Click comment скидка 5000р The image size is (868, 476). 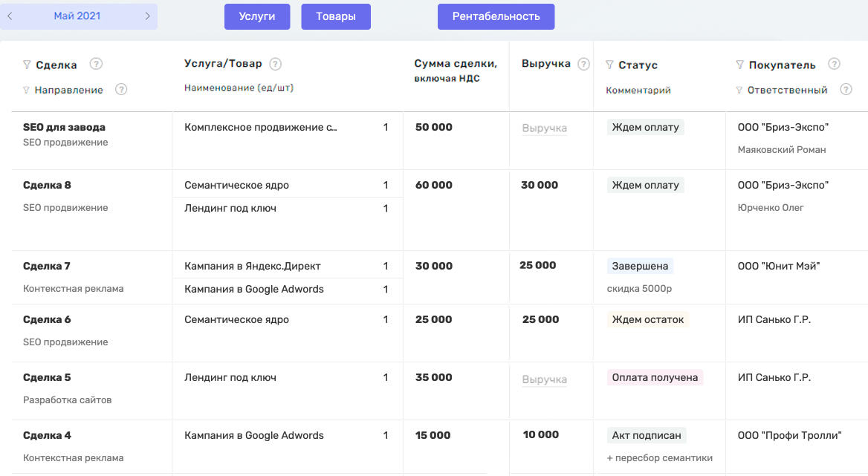(639, 289)
